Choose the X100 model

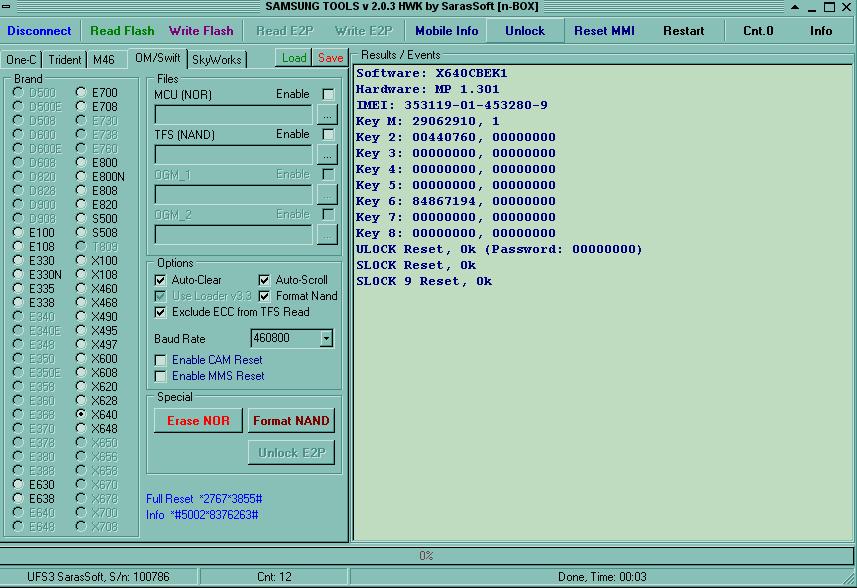click(81, 261)
